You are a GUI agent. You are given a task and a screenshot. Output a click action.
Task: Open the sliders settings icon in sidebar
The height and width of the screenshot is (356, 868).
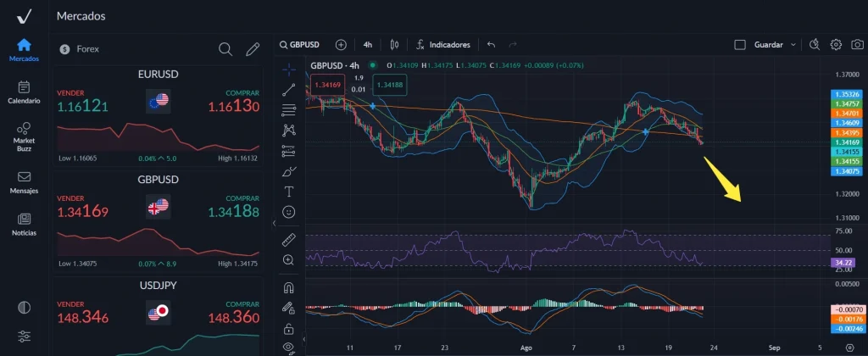pos(24,336)
